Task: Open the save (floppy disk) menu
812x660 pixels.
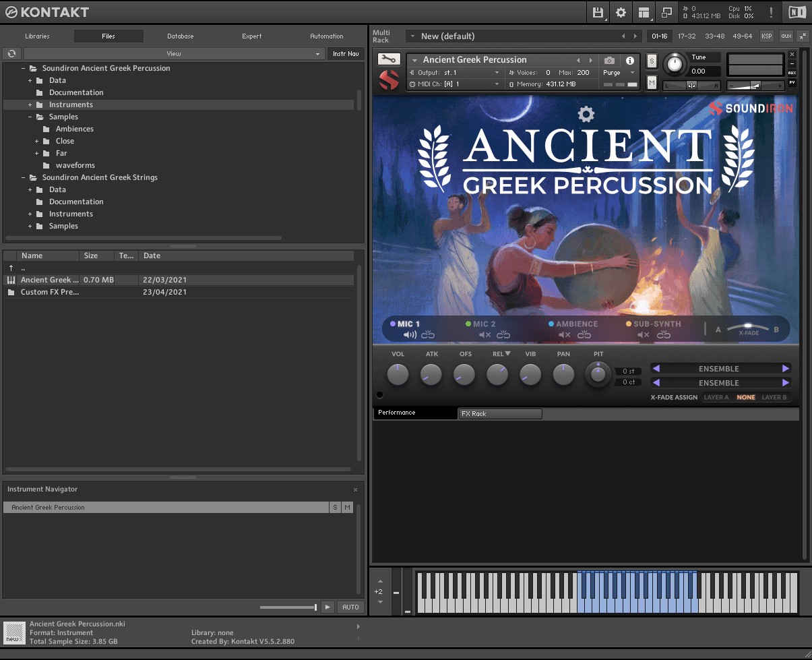Action: [x=598, y=12]
